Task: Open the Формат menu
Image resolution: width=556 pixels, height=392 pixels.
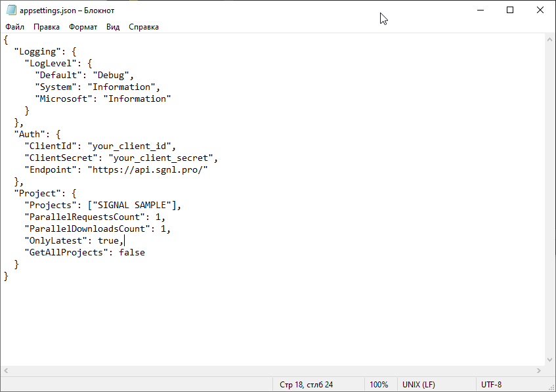Action: coord(83,27)
